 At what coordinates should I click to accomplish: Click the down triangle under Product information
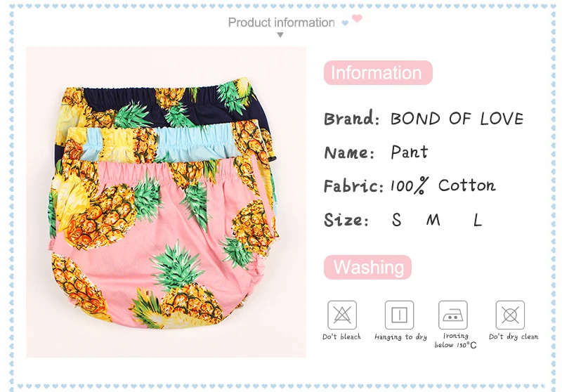pyautogui.click(x=280, y=34)
